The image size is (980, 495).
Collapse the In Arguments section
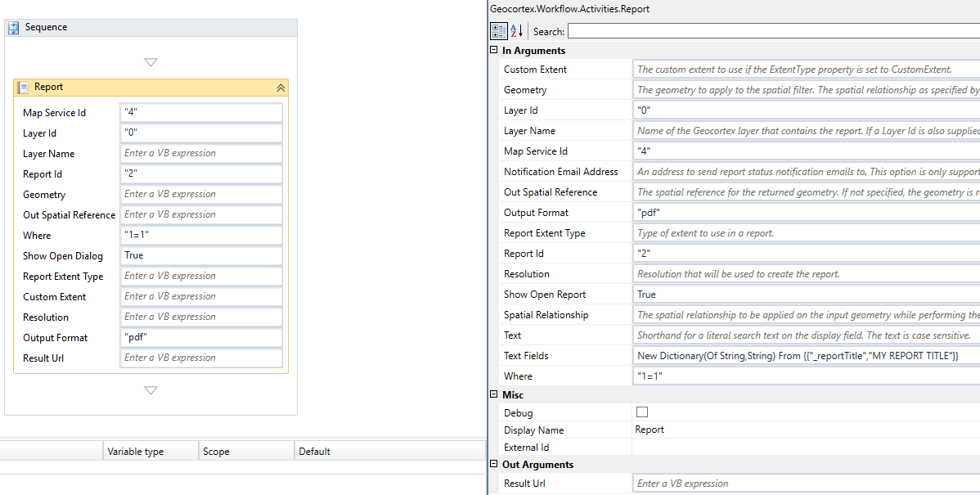coord(494,50)
